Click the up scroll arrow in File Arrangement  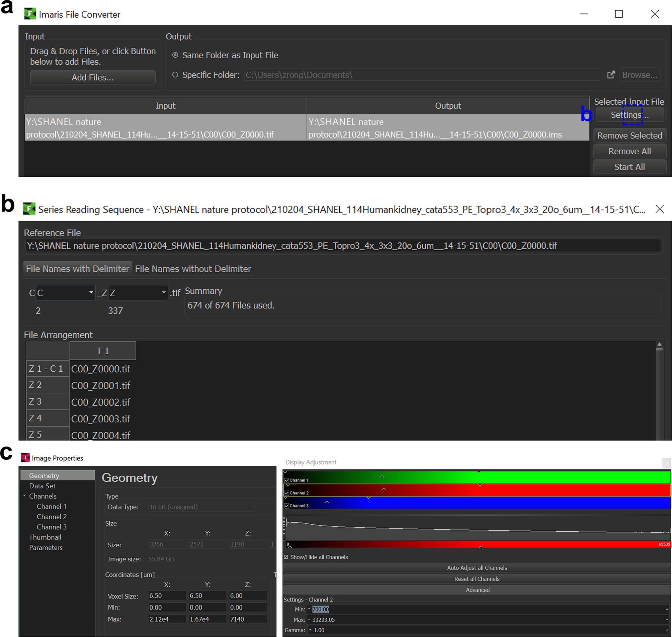pos(659,345)
